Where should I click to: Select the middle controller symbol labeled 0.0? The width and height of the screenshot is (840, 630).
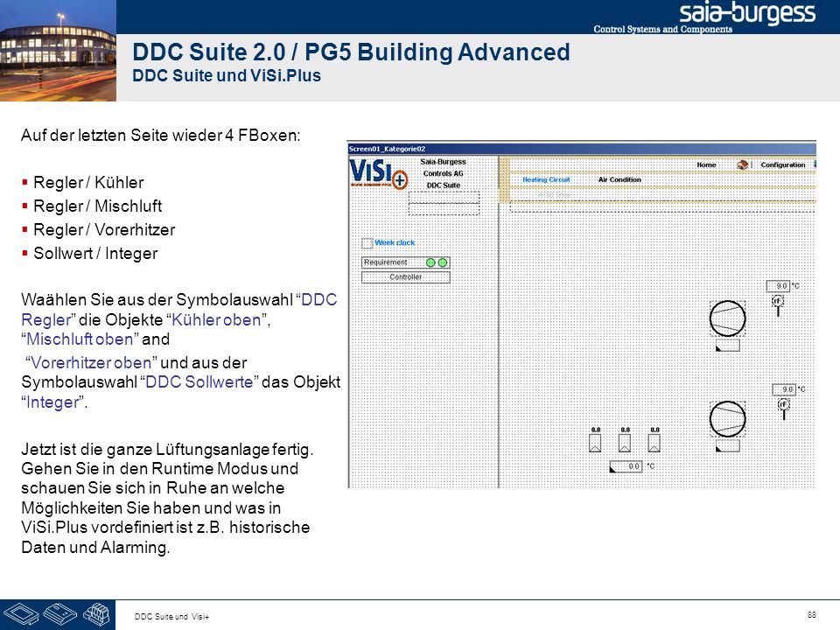pyautogui.click(x=625, y=443)
